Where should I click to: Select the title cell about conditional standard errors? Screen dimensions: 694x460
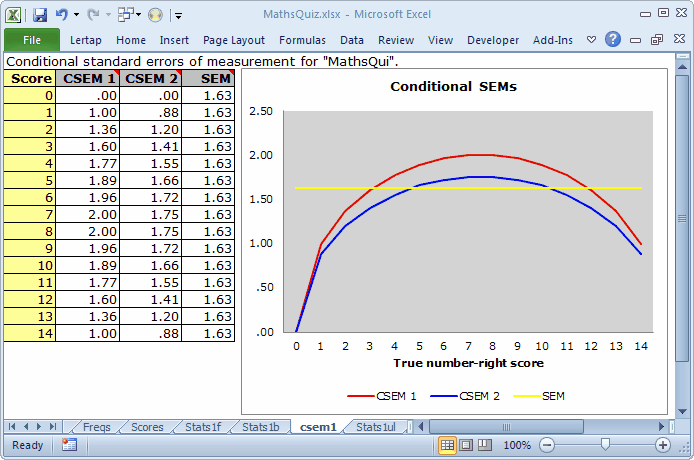(202, 61)
